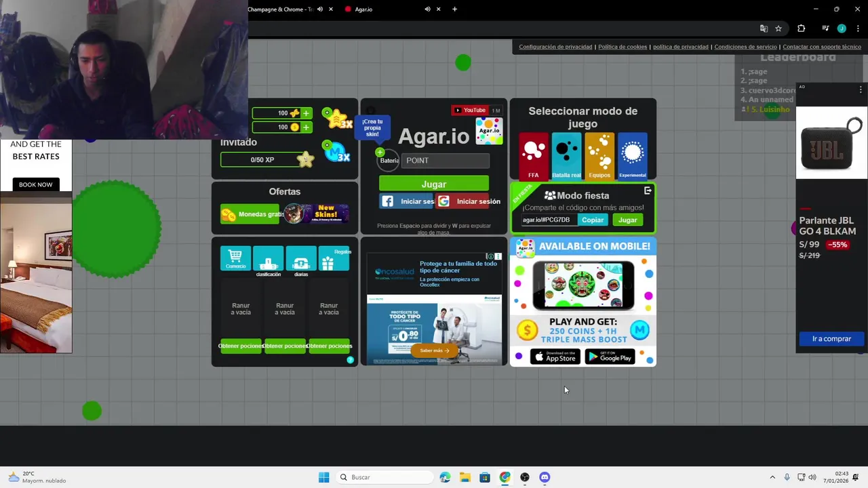Open Chrome's translate page icon
The width and height of the screenshot is (868, 488).
pos(764,28)
